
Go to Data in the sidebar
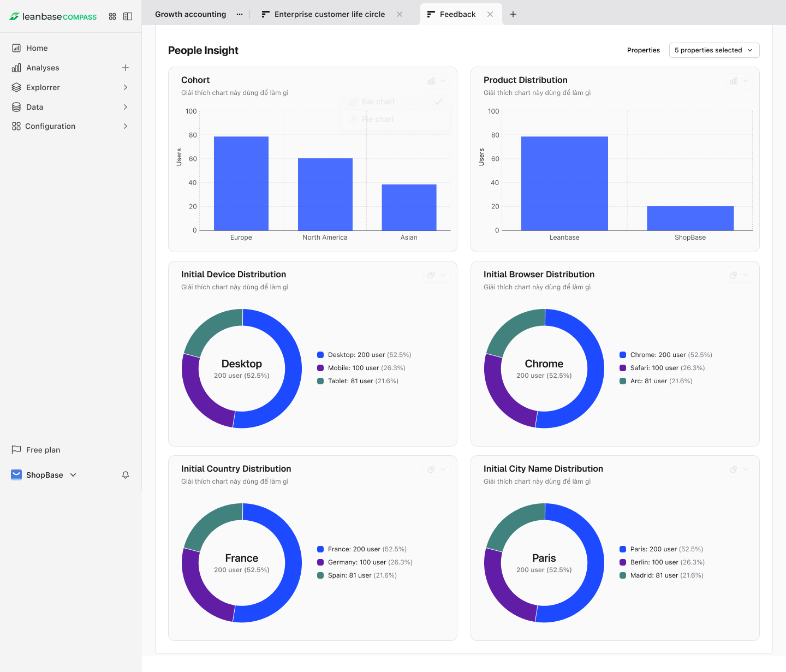(x=35, y=107)
